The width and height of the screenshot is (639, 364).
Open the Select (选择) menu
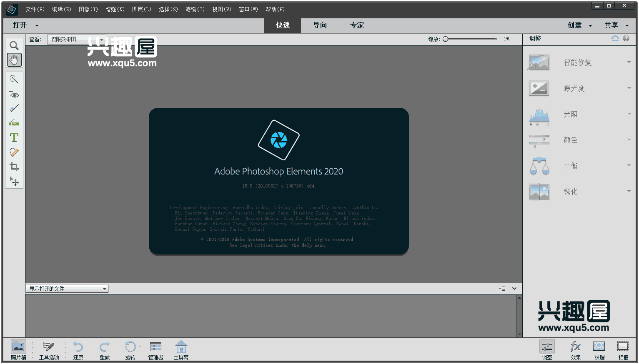tap(168, 9)
